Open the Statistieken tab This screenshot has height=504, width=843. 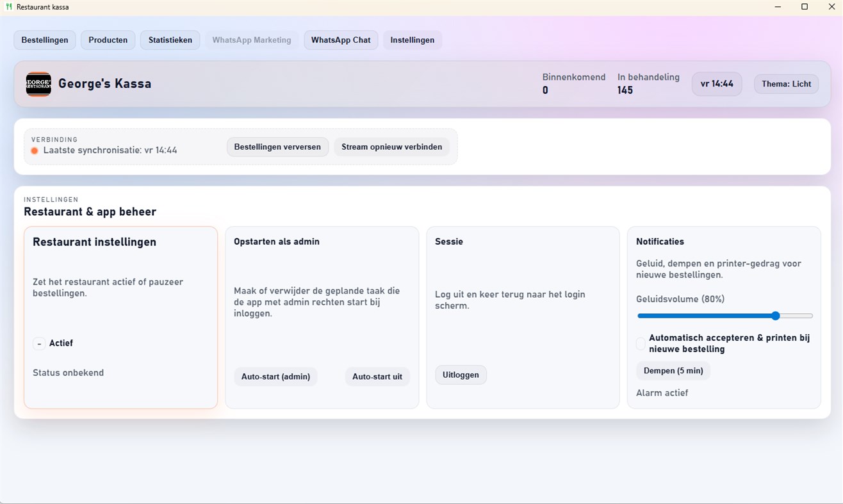pyautogui.click(x=170, y=40)
